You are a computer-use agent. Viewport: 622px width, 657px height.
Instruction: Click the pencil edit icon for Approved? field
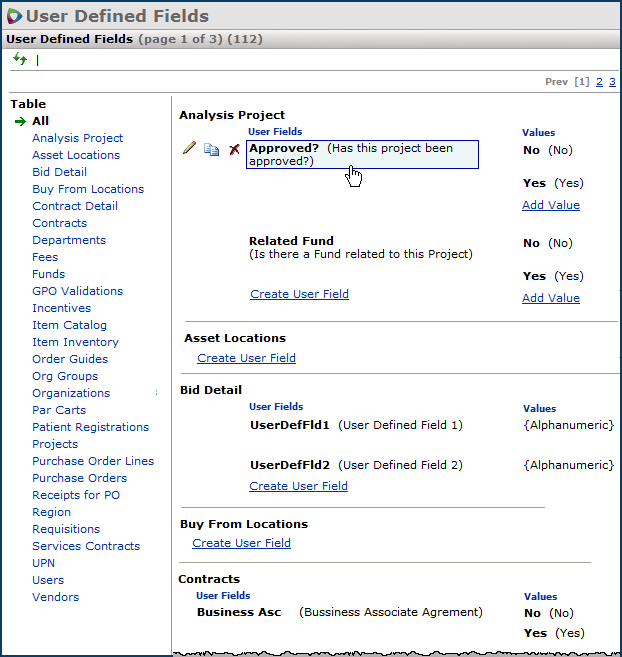(x=189, y=148)
